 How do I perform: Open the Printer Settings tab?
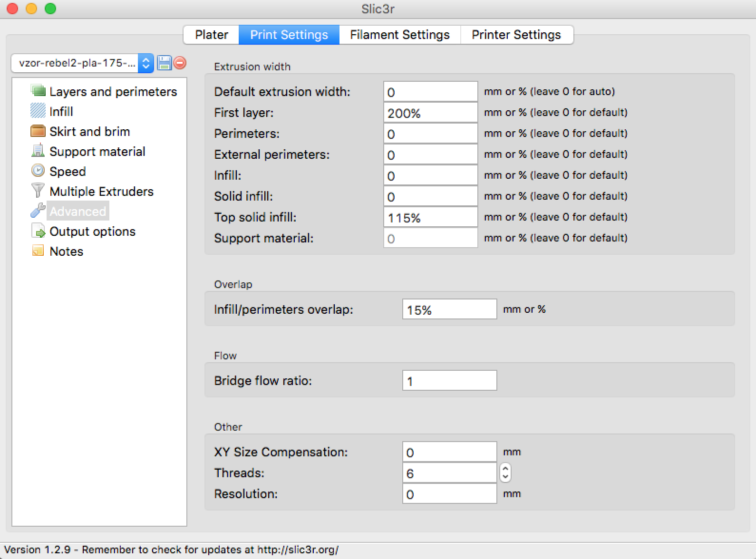[x=516, y=35]
